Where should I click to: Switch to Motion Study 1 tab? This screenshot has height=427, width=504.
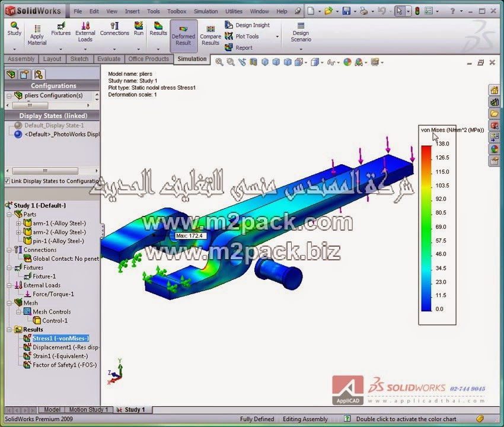click(x=89, y=409)
